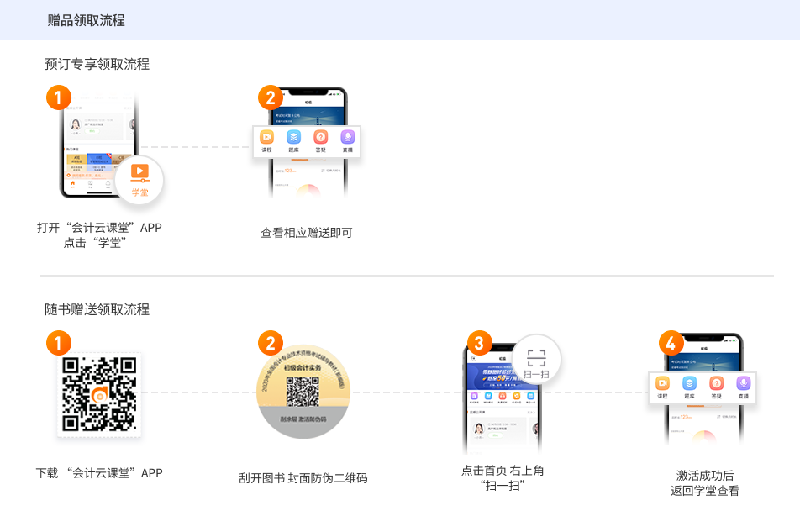Select the 赠品领取流程 header title
Viewport: 800px width, 532px height.
click(x=87, y=20)
